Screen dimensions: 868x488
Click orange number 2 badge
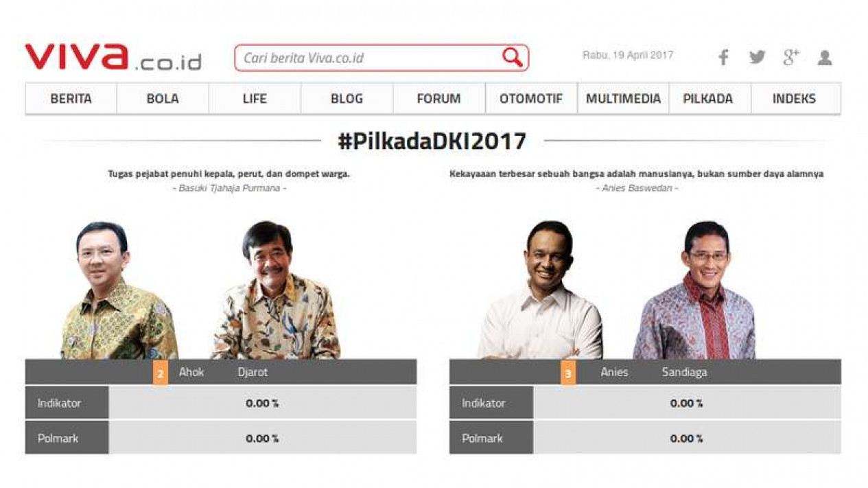(160, 373)
